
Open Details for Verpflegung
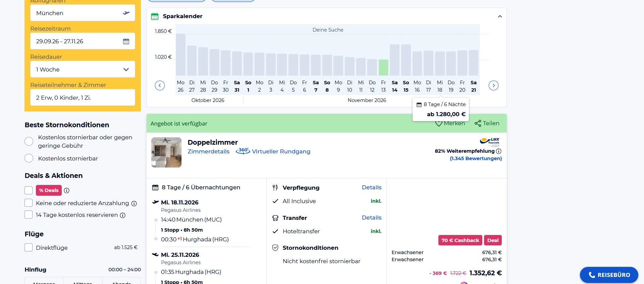[x=372, y=187]
